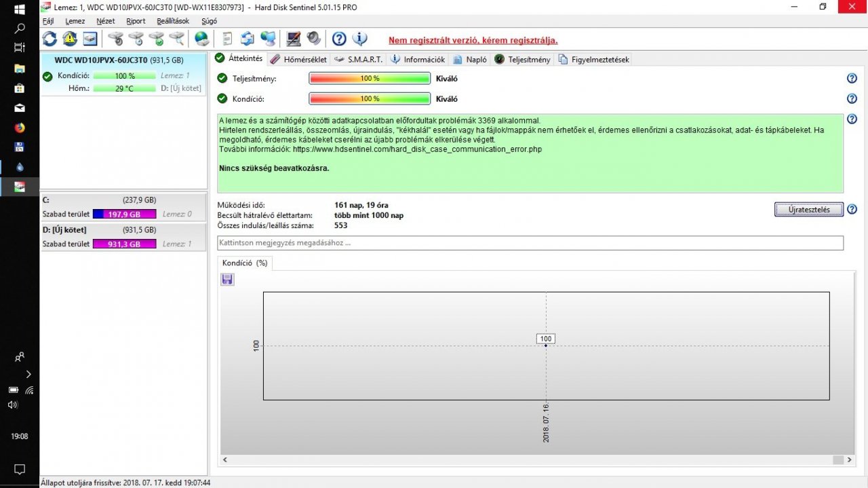The width and height of the screenshot is (868, 488).
Task: Click the C: free space bar 197,9 GB
Action: (x=124, y=214)
